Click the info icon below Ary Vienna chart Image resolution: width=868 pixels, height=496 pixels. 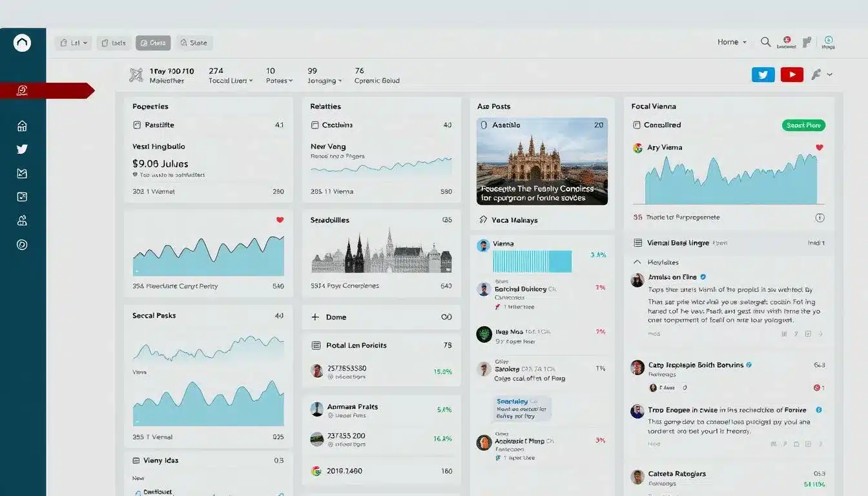820,218
